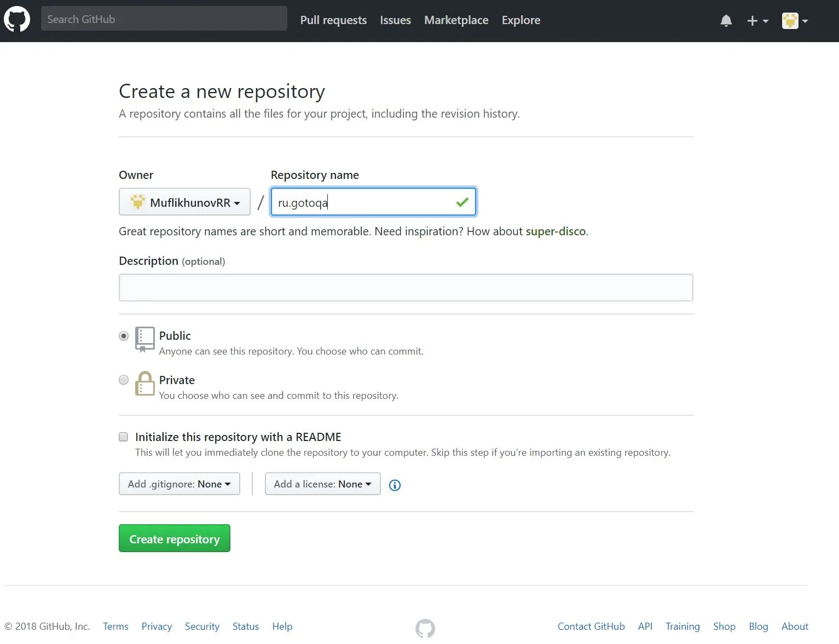The image size is (839, 644).
Task: Click the GitHub Octocat logo in header
Action: (x=17, y=20)
